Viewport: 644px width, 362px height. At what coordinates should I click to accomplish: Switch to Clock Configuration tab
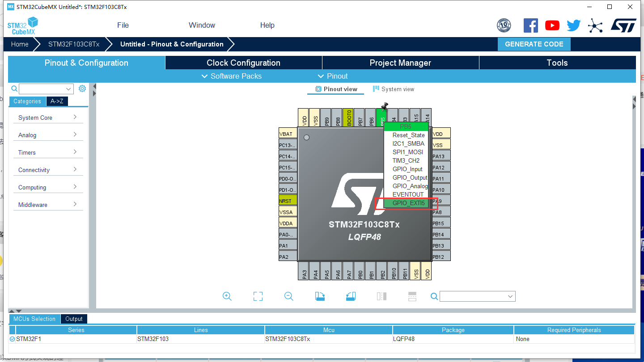[x=244, y=63]
